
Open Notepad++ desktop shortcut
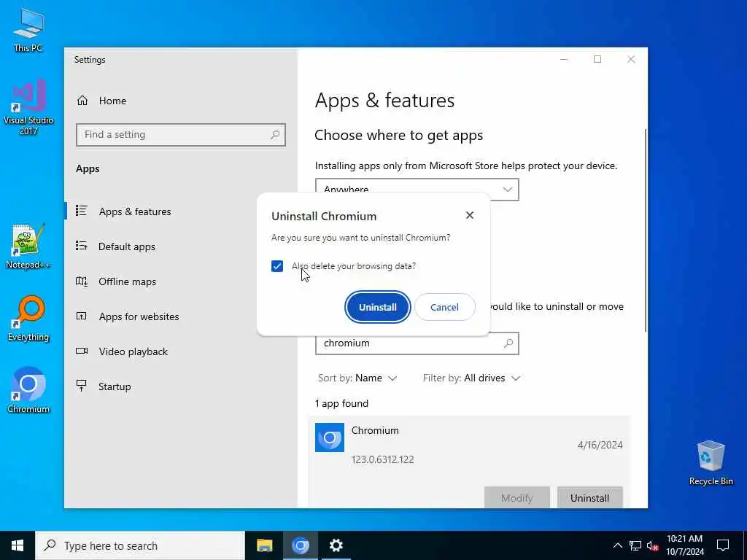[28, 246]
